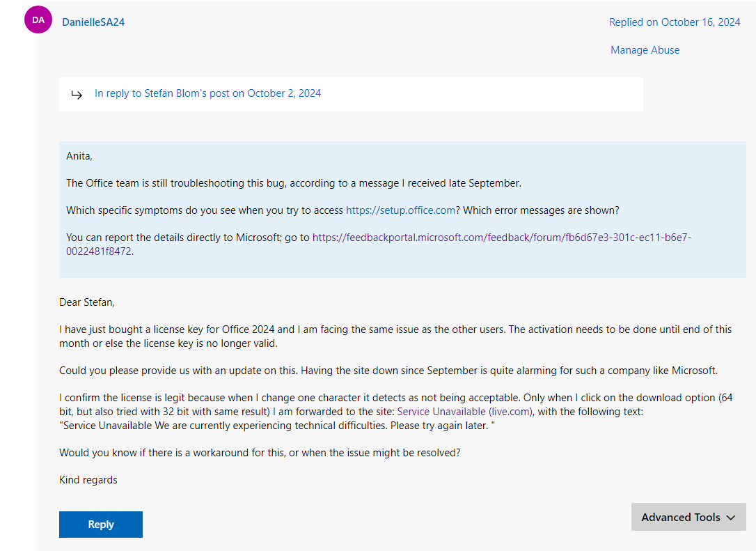Click the "Anita," greeting in the quote
The height and width of the screenshot is (551, 756).
[x=79, y=156]
